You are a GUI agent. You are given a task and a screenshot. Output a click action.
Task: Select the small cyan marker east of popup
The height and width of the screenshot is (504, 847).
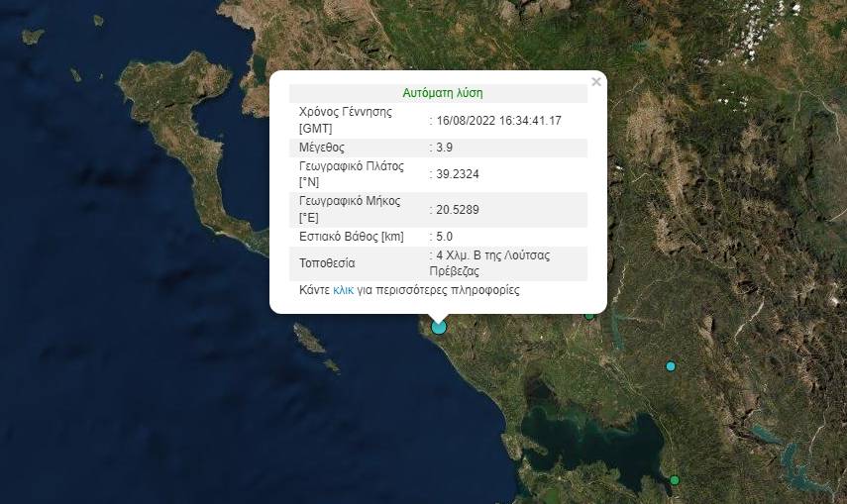[671, 366]
